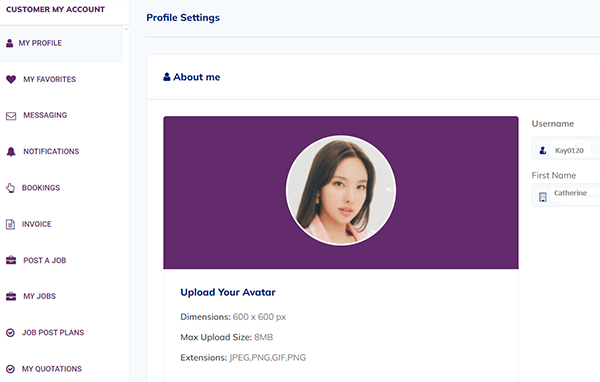
Task: Click the Username field label
Action: click(x=553, y=124)
